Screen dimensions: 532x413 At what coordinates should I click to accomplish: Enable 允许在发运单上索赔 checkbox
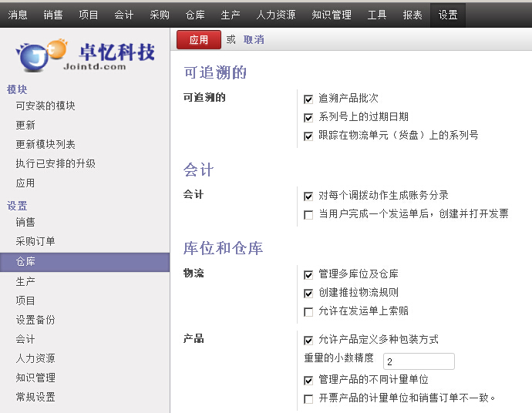(308, 312)
